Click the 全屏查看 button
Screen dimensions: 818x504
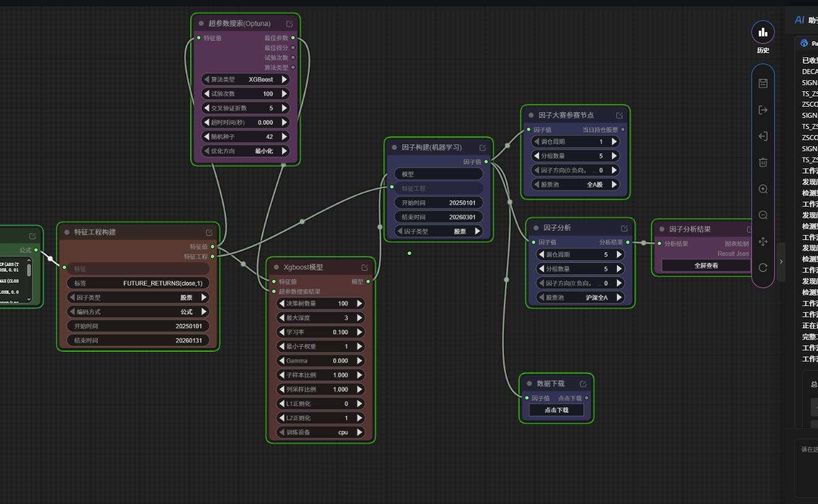point(706,265)
